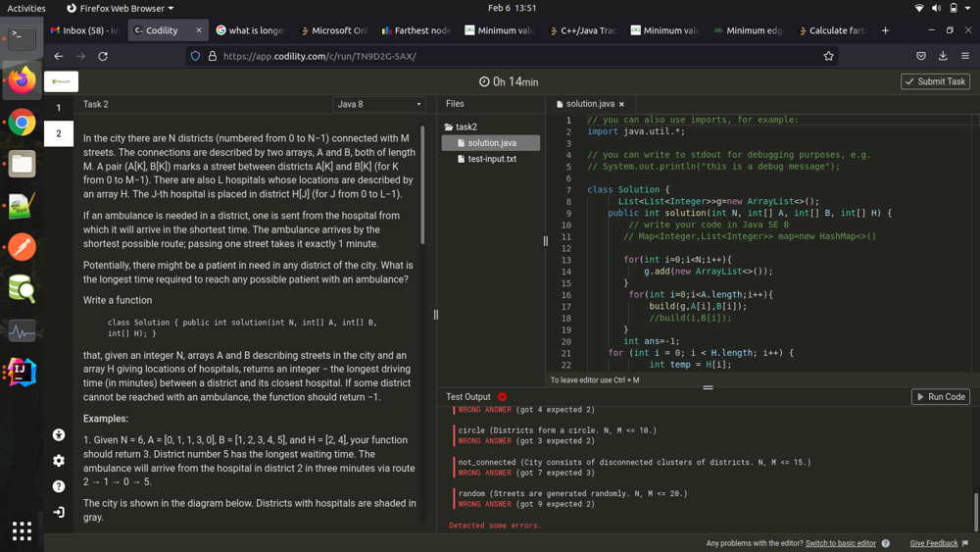This screenshot has width=980, height=552.
Task: Click help icon next to basic editor link
Action: coord(886,543)
